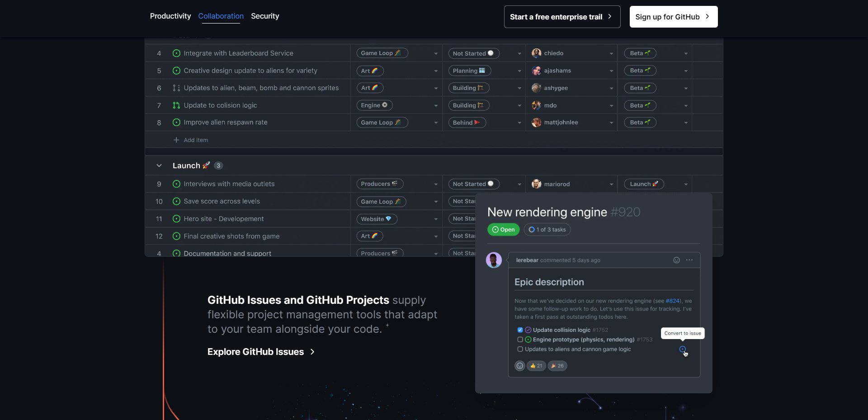Viewport: 868px width, 420px height.
Task: Click Building status on ashygee row
Action: point(468,88)
